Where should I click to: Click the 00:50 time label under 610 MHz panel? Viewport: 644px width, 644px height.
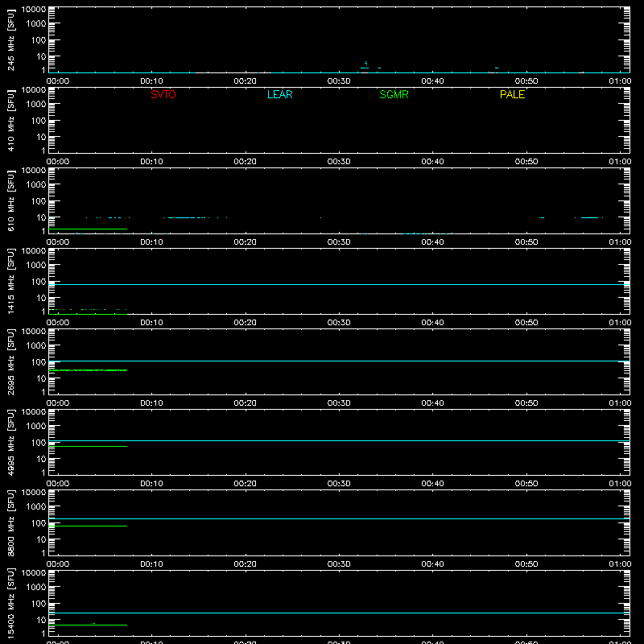[526, 242]
